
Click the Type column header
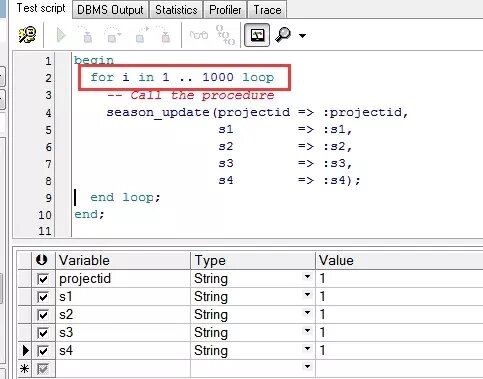(253, 260)
